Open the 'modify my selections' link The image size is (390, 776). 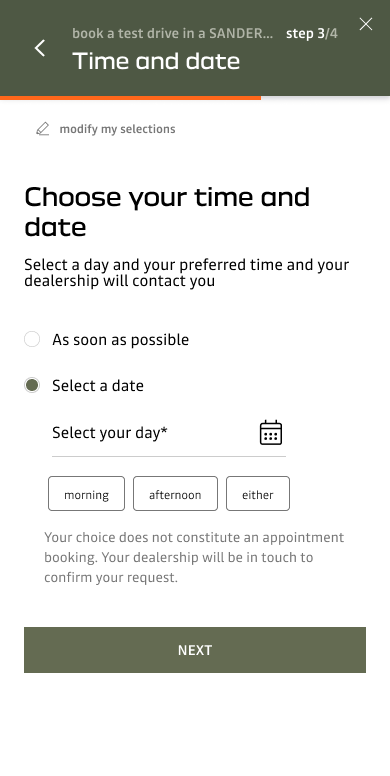(x=117, y=129)
